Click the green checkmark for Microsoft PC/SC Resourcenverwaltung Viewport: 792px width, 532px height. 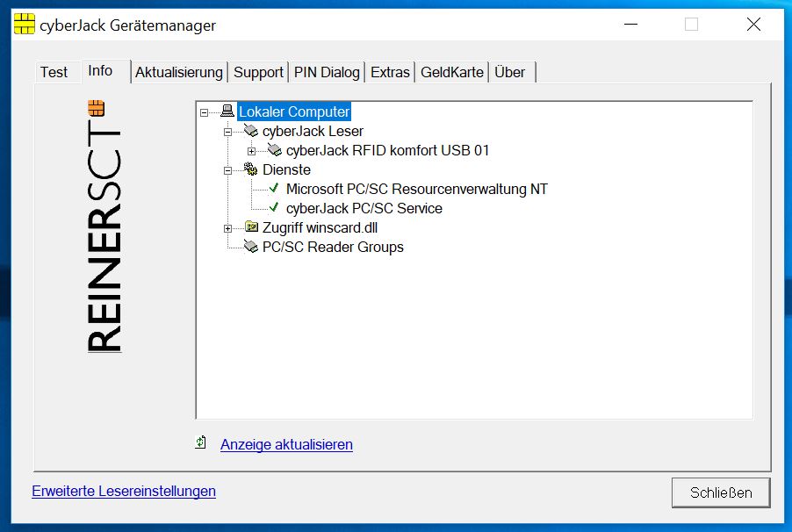click(274, 189)
